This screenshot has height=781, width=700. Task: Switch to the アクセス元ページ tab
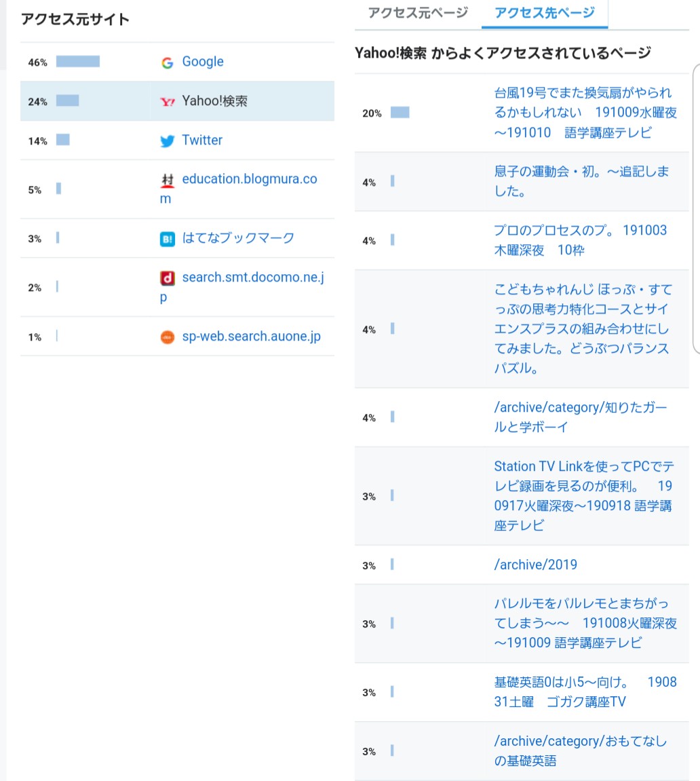416,12
